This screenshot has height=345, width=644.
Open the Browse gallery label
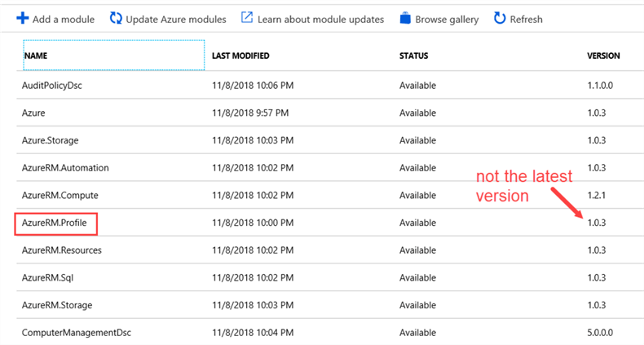pyautogui.click(x=447, y=20)
